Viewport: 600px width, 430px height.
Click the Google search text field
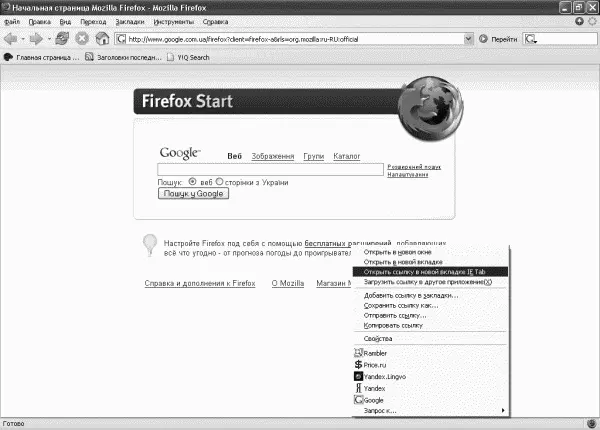[270, 169]
